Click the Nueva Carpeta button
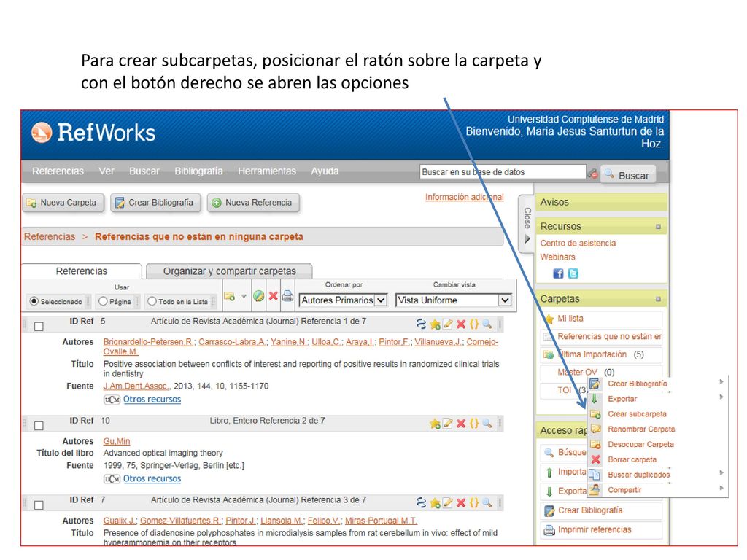Image resolution: width=747 pixels, height=560 pixels. point(63,203)
